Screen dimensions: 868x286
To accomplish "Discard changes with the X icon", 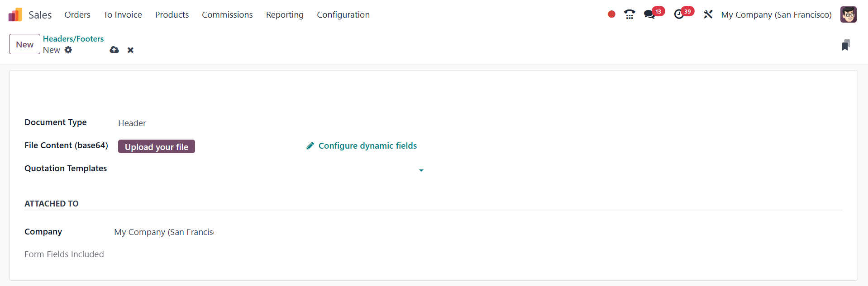I will point(130,50).
